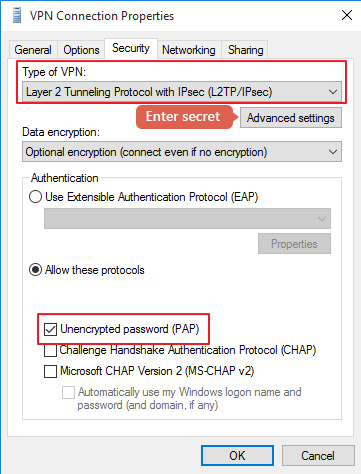
Task: Click the VPN Connection Properties title icon
Action: coord(17,16)
